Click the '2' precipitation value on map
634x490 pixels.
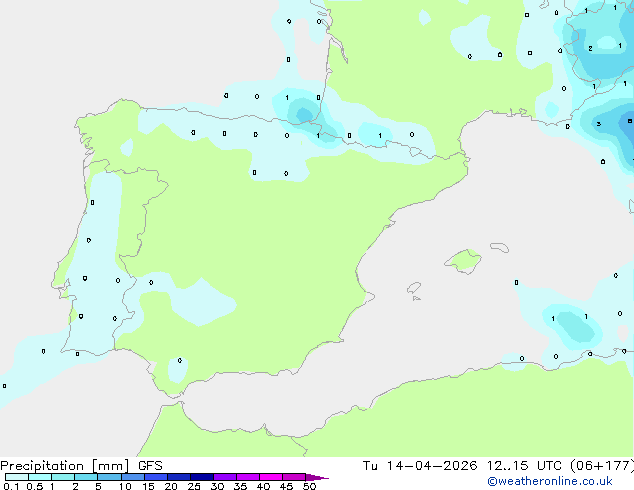point(590,49)
